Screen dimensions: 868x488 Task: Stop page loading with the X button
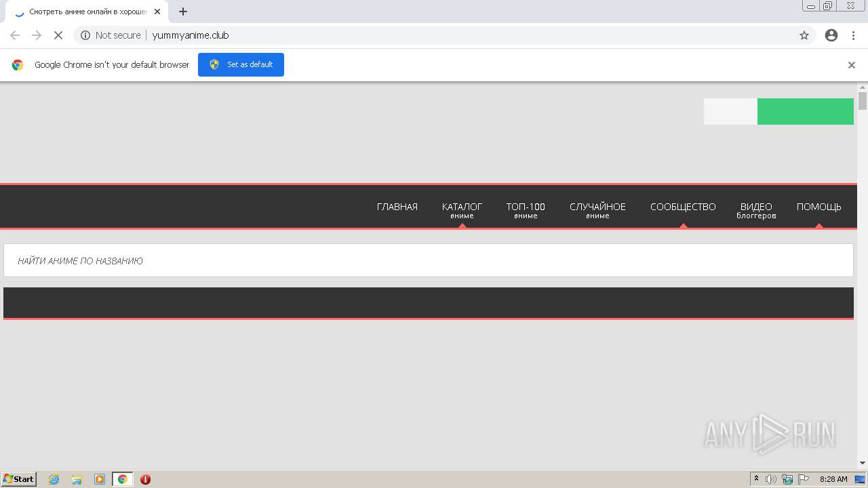click(58, 35)
